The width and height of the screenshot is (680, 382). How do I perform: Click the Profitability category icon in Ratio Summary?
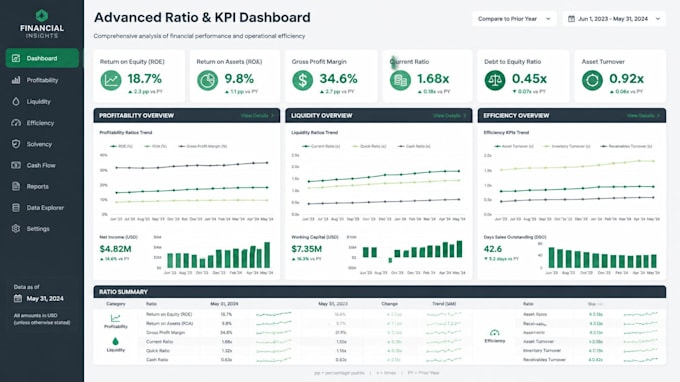click(115, 318)
